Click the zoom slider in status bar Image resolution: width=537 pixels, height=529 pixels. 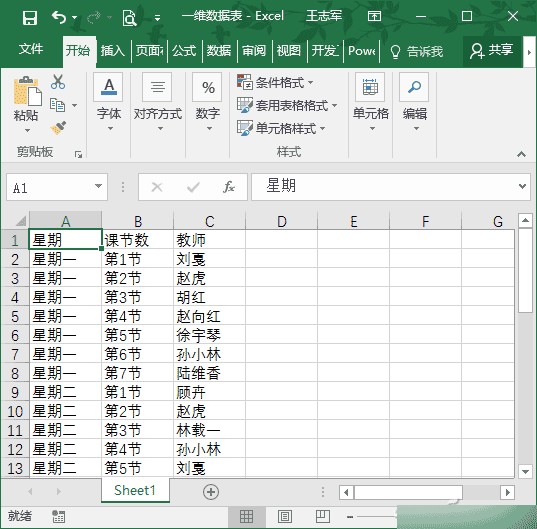click(373, 516)
